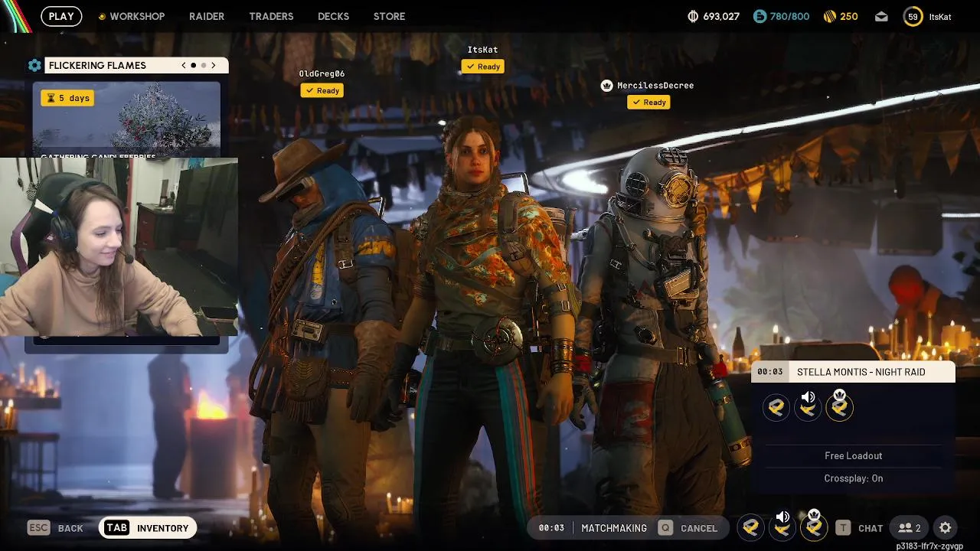Open the RAIDER tab

pos(207,16)
